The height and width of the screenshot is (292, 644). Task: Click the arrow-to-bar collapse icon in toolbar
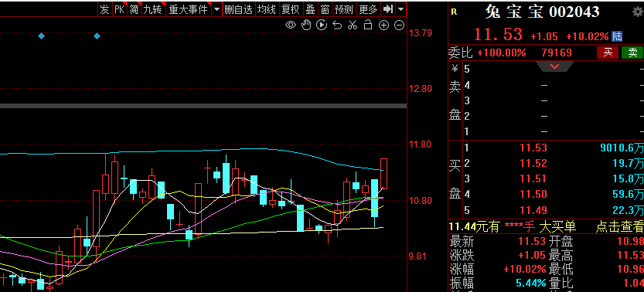[388, 8]
